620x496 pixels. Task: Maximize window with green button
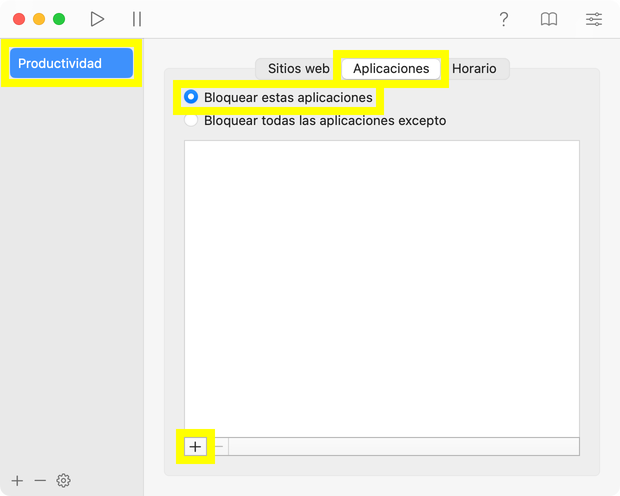(59, 19)
